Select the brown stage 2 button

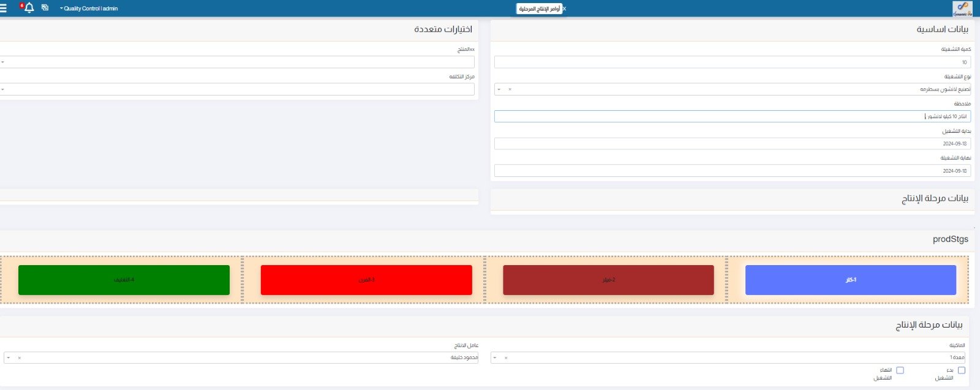(608, 280)
